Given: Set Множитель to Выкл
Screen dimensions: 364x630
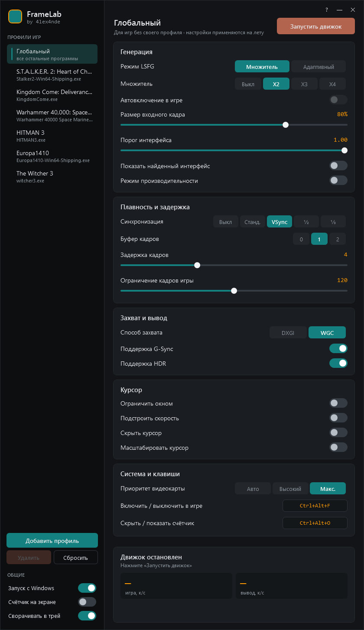Looking at the screenshot, I should coord(248,84).
